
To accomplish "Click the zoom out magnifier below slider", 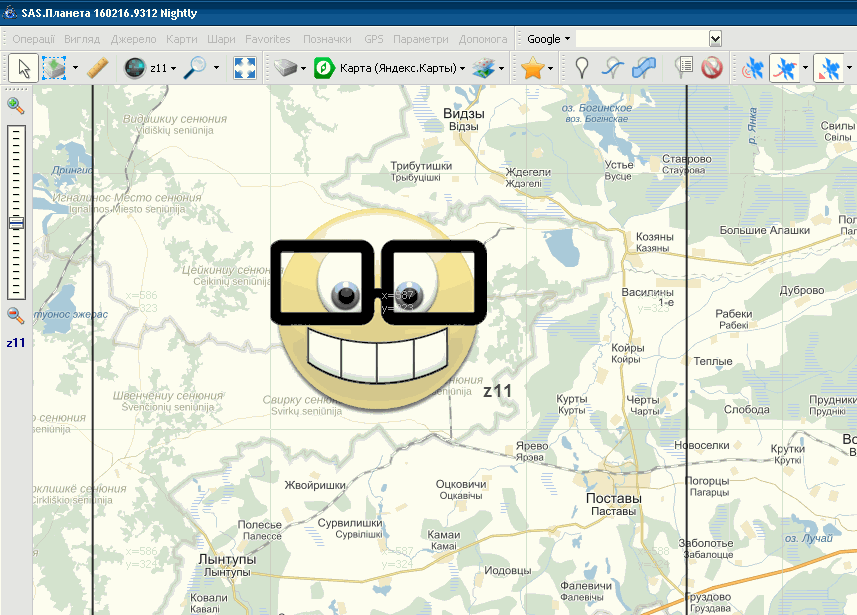I will 16,316.
